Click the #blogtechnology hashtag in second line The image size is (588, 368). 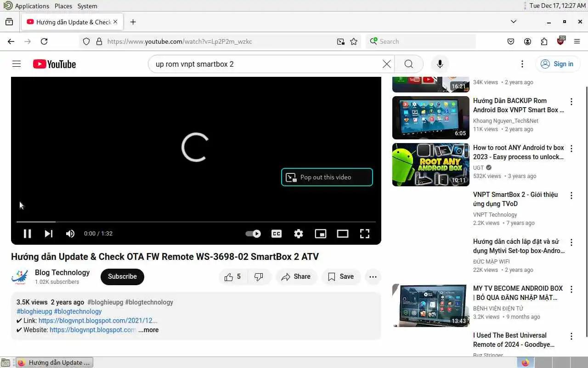pos(78,311)
